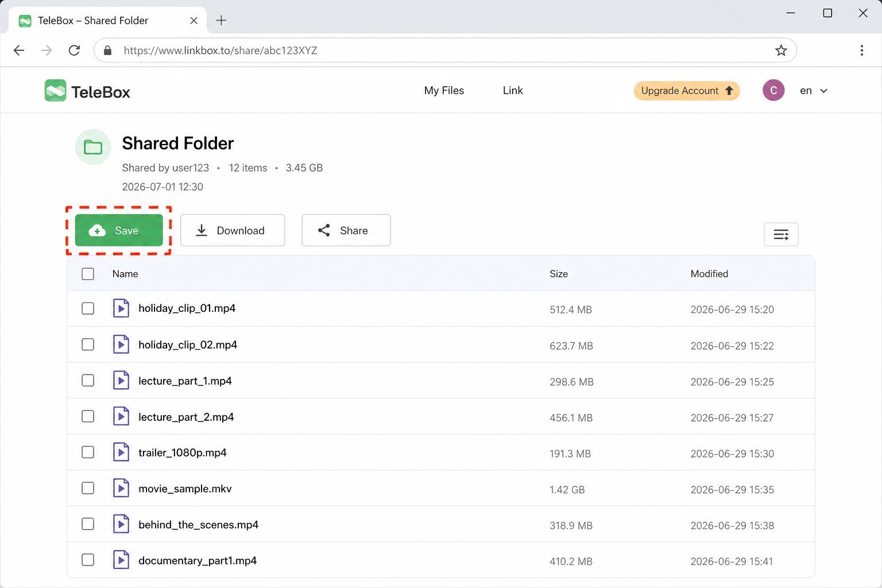Check the holiday_clip_01.mp4 checkbox
The image size is (882, 588).
pos(88,308)
